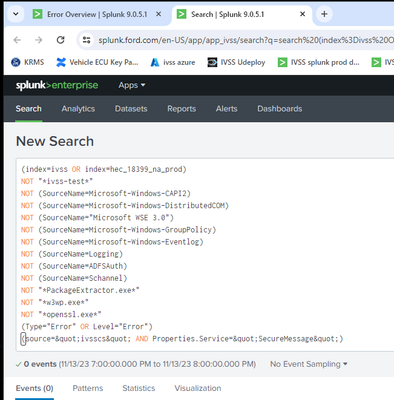The image size is (394, 400).
Task: Open Vehicle ECU Key Pa... bookmark
Action: coord(97,62)
